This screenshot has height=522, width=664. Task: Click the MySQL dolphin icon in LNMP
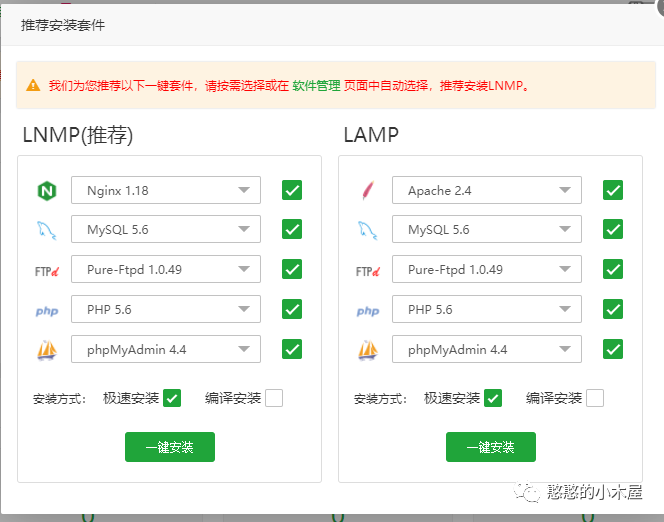47,230
